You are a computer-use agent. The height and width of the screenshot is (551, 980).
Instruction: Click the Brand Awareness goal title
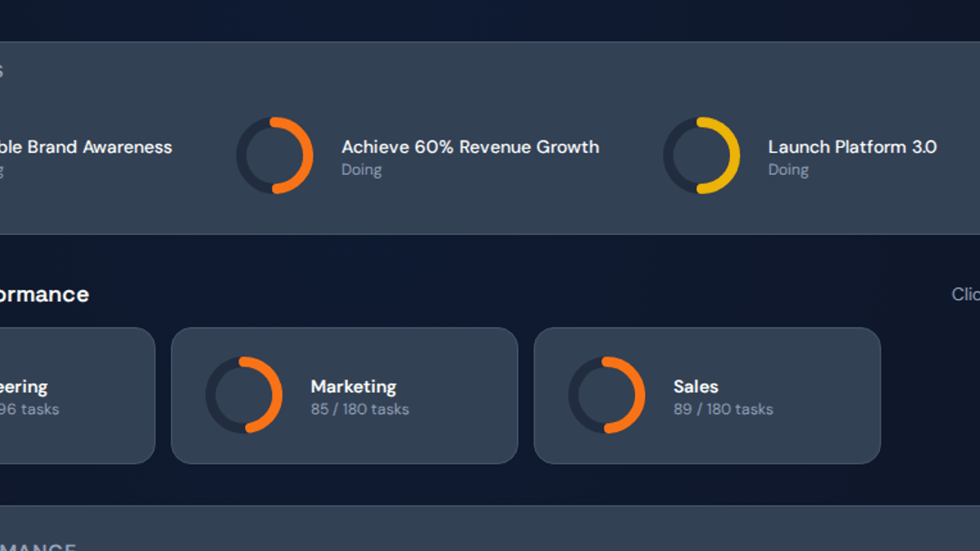[84, 147]
